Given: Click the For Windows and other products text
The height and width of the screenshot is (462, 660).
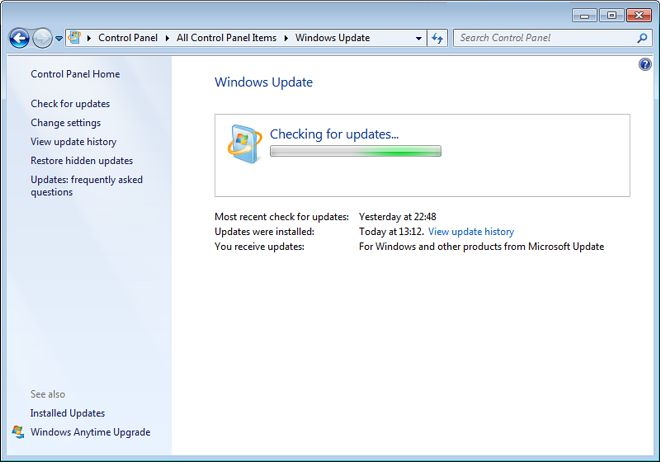Looking at the screenshot, I should 481,247.
